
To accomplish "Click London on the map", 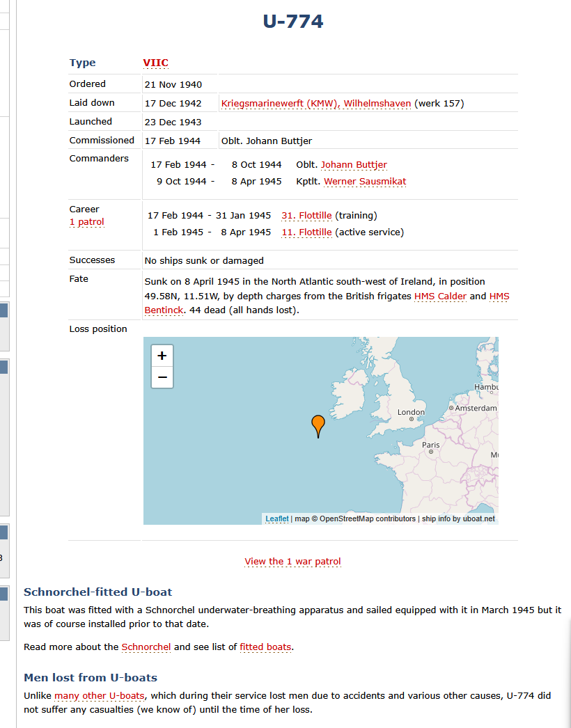I will 411,412.
